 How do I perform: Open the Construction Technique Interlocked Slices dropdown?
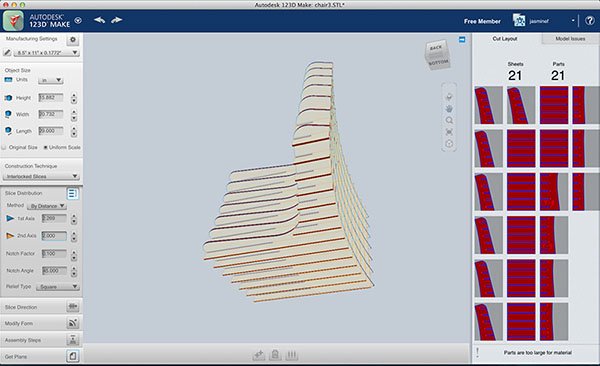41,176
